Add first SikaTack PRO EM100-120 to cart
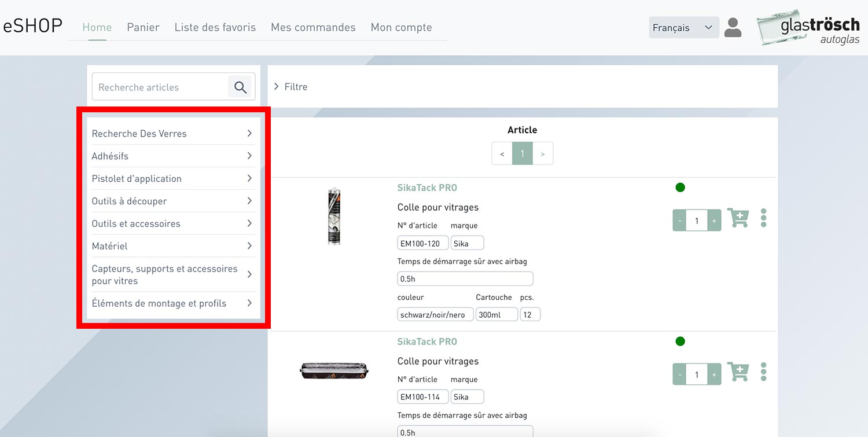 [x=738, y=218]
